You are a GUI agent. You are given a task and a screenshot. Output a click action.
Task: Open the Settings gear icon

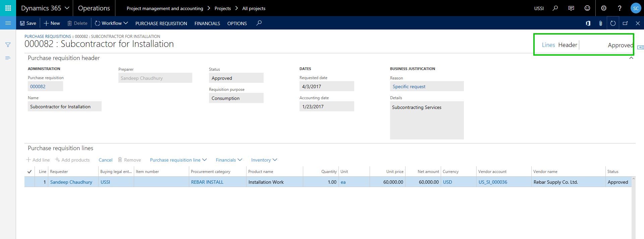[604, 8]
